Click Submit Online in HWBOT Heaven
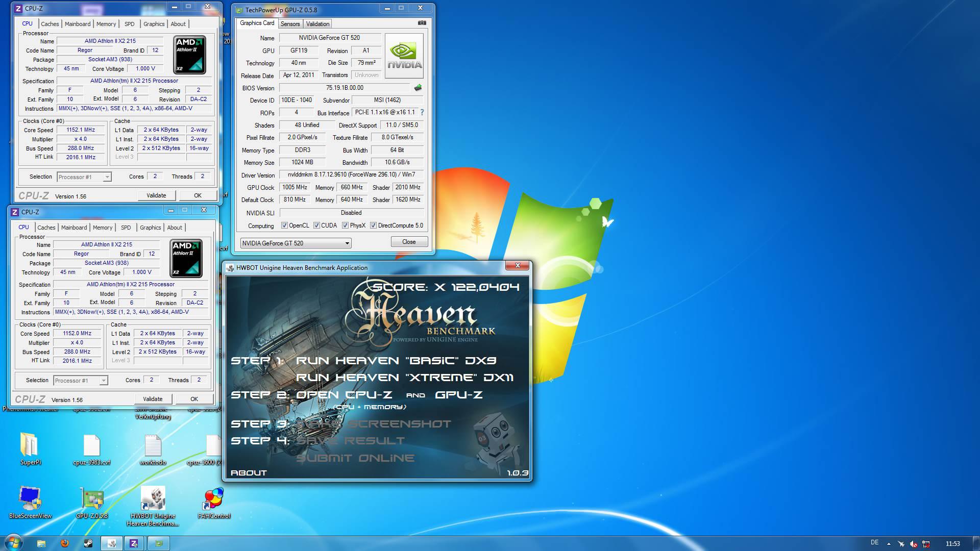The width and height of the screenshot is (980, 551). (355, 458)
